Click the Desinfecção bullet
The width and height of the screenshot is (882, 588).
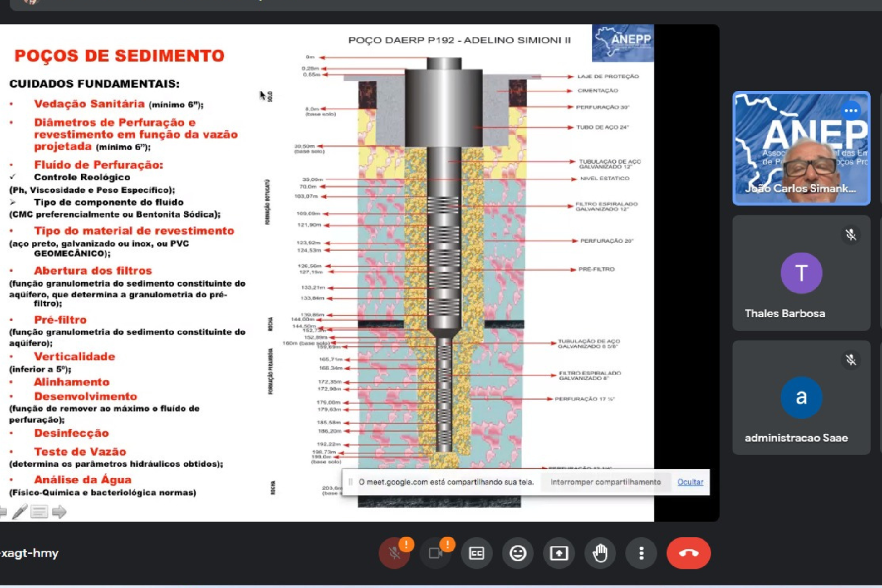pyautogui.click(x=71, y=433)
